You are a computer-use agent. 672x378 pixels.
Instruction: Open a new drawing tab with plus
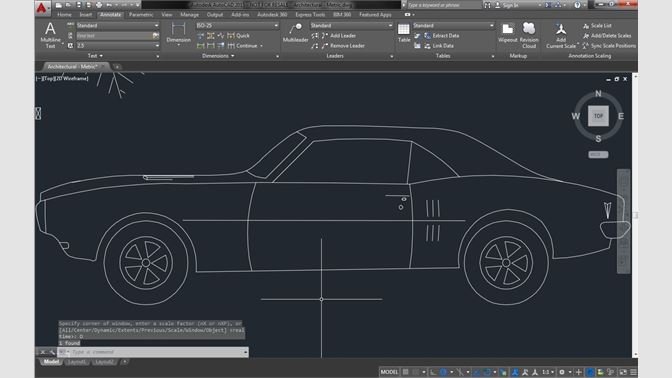(117, 67)
